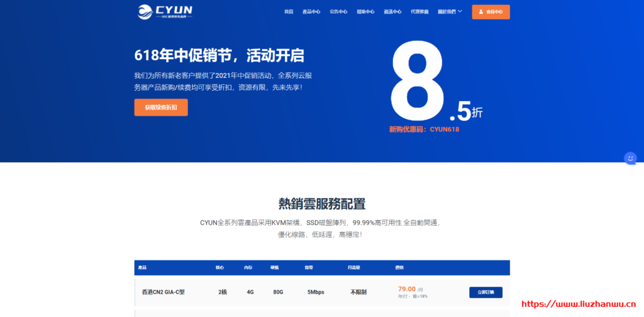644x317 pixels.
Task: Click the 產品 column header
Action: click(x=142, y=267)
